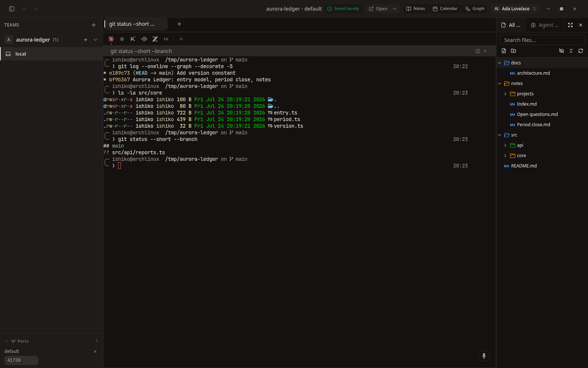Toggle hidden files visibility
Screen dimensions: 588x368
(562, 51)
